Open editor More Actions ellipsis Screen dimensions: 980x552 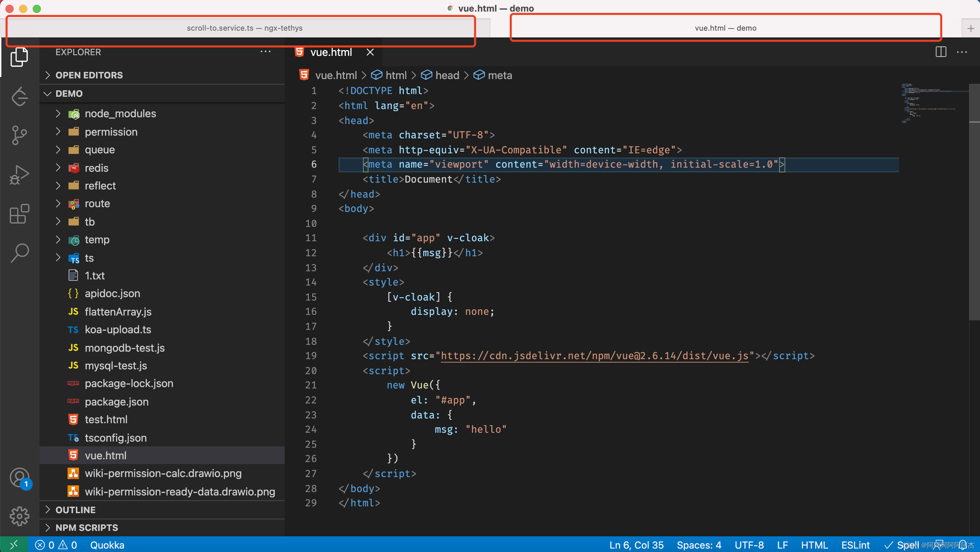(962, 52)
